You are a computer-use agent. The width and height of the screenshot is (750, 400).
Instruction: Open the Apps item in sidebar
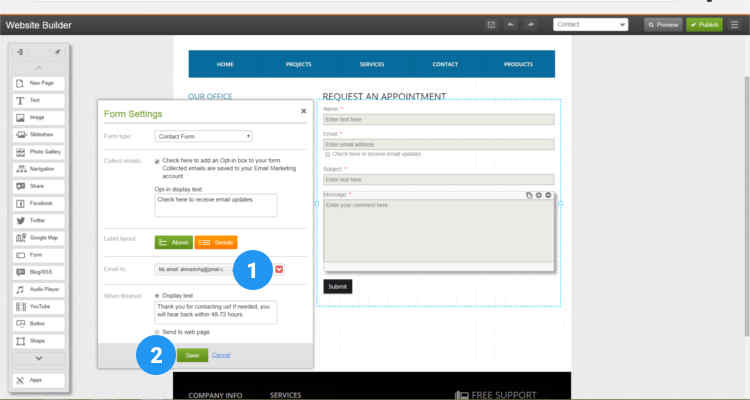tap(39, 380)
